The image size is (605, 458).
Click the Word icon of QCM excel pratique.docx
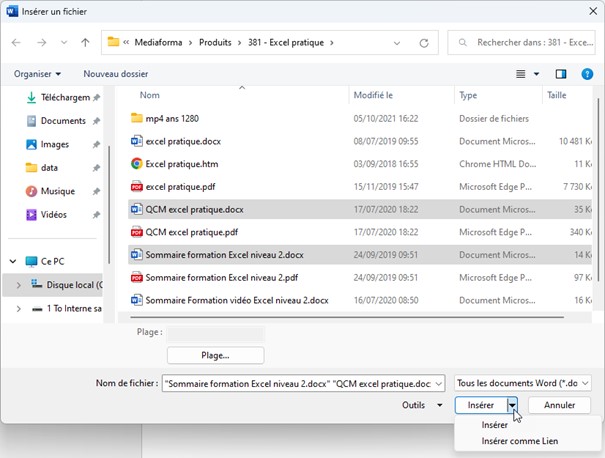coord(137,209)
